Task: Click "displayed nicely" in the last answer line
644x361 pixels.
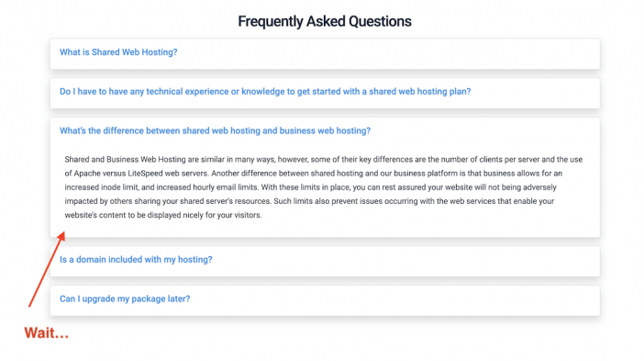Action: coord(175,215)
